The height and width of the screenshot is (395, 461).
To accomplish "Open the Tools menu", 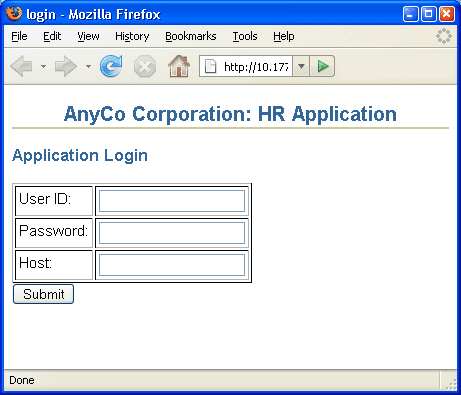I will point(245,36).
